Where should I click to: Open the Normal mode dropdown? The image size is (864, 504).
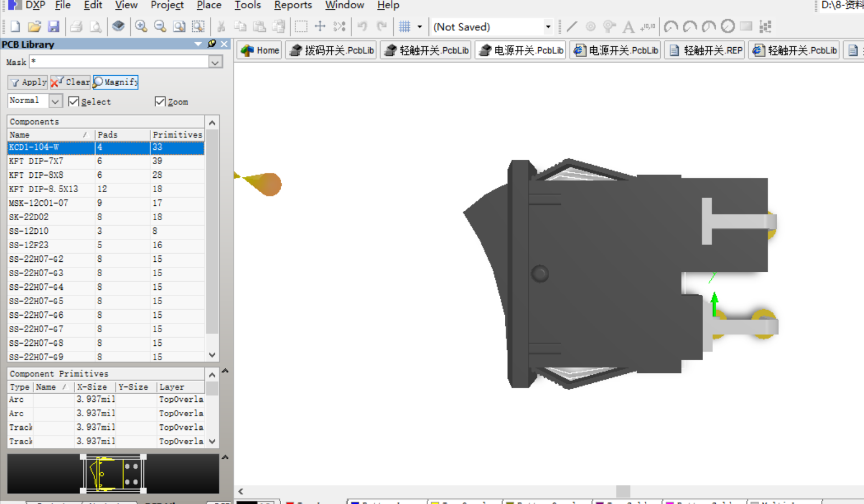55,101
